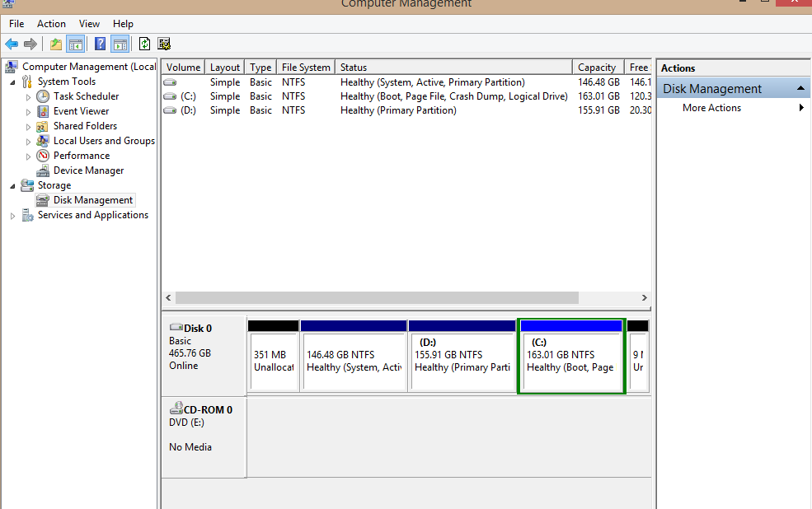This screenshot has height=509, width=812.
Task: Click the Task Scheduler clock icon
Action: pyautogui.click(x=43, y=96)
